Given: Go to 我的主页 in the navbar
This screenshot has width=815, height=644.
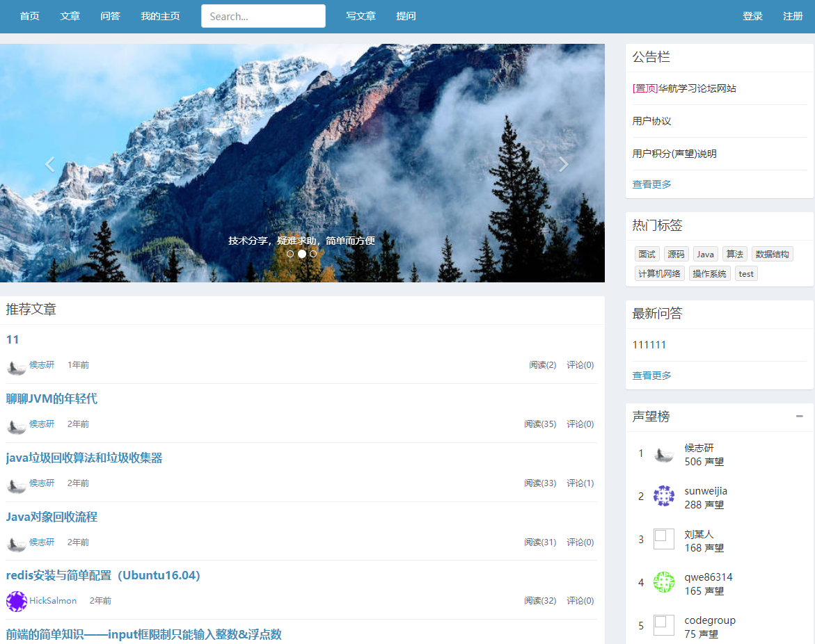Looking at the screenshot, I should point(160,16).
